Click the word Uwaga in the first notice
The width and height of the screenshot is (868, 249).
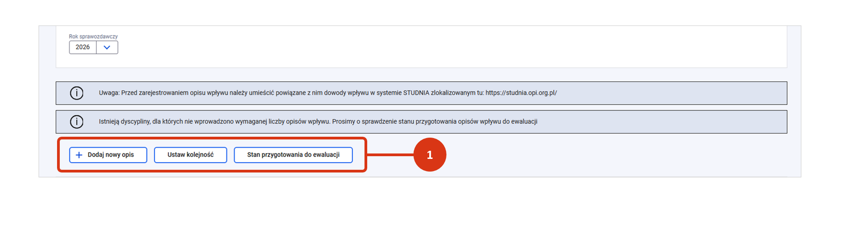coord(109,93)
